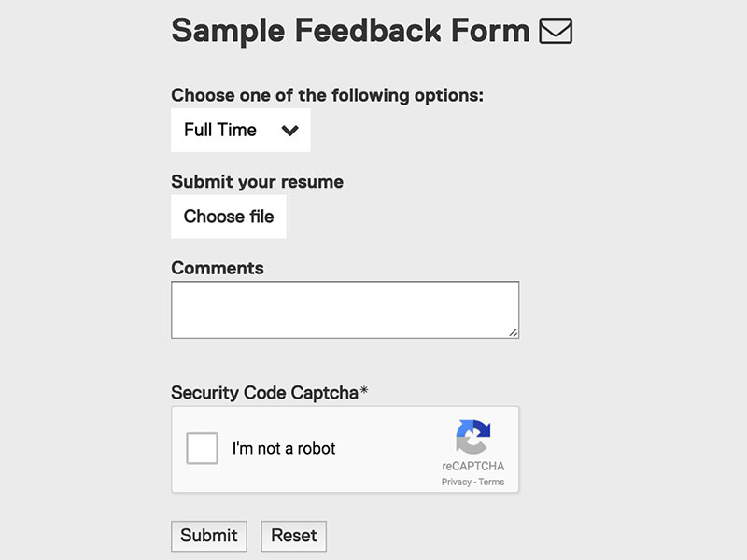
Task: Expand the Choose one of the following options list
Action: (x=240, y=130)
